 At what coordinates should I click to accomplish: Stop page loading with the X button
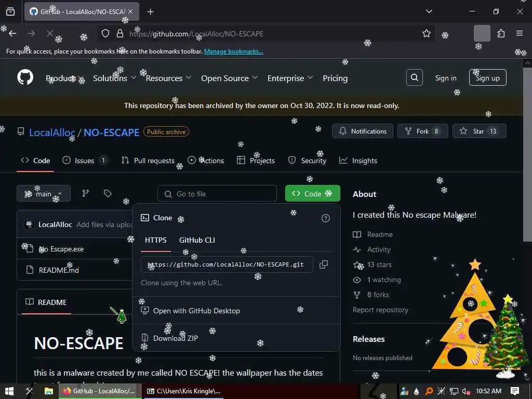point(50,33)
